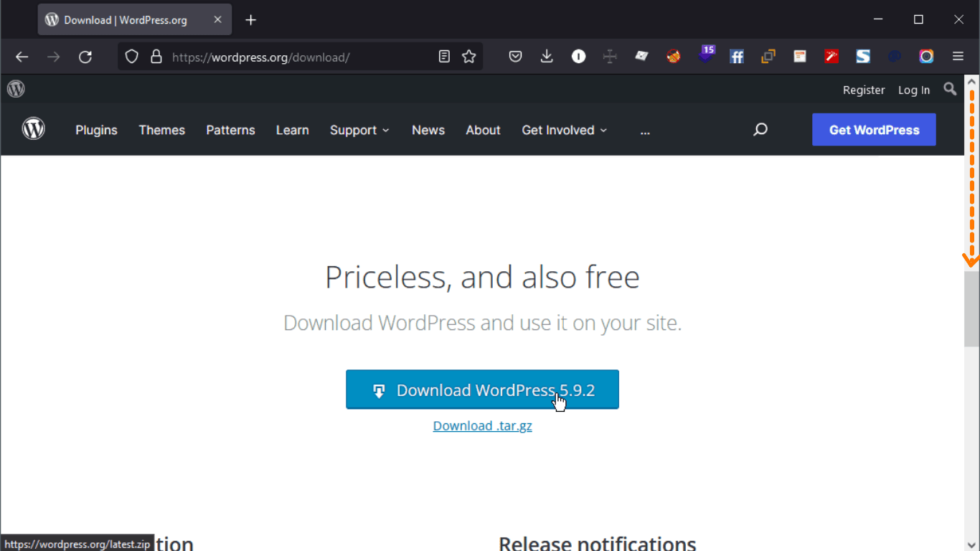Click the blue 'ff' extension icon
This screenshot has width=980, height=551.
point(737,57)
